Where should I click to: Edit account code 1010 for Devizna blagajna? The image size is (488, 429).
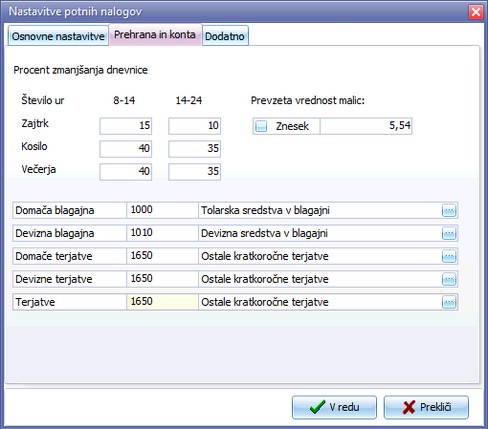point(162,233)
